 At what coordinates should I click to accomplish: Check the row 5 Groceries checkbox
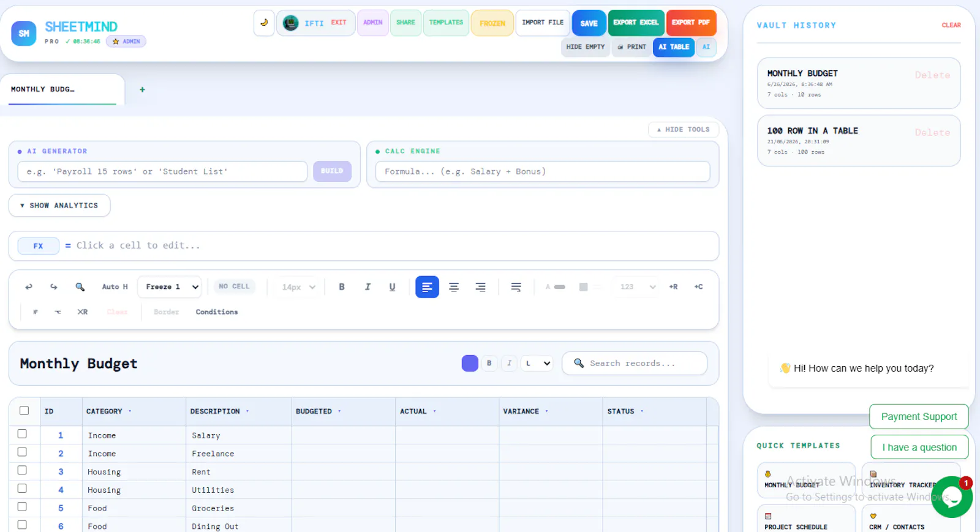[22, 506]
